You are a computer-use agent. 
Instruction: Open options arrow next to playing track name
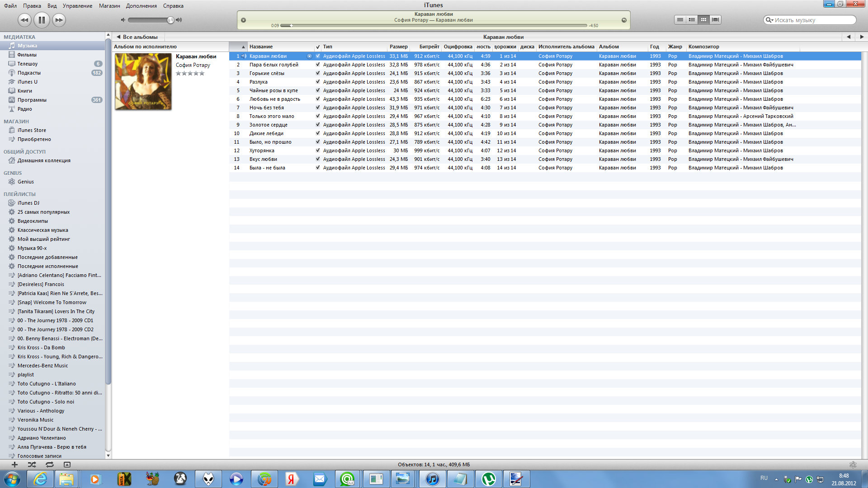[x=309, y=56]
